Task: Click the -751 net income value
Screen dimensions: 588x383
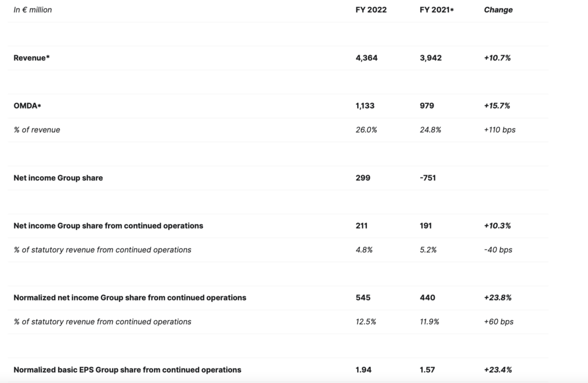Action: 428,178
